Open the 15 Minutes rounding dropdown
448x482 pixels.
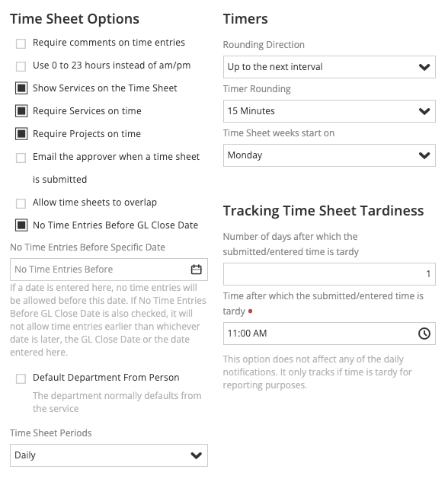coord(329,111)
